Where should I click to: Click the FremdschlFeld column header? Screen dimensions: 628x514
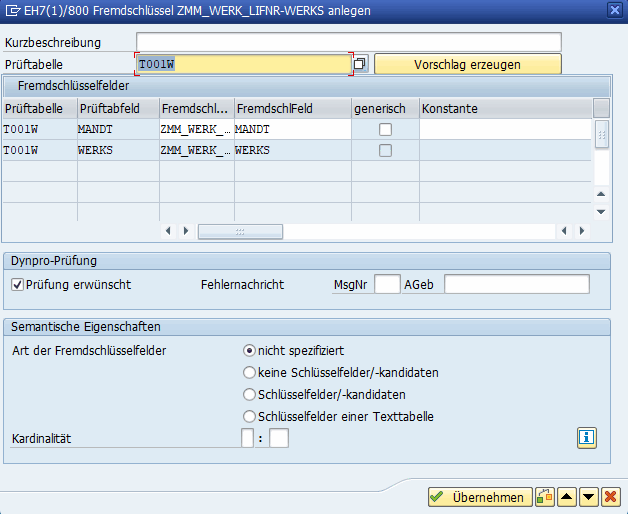(293, 109)
